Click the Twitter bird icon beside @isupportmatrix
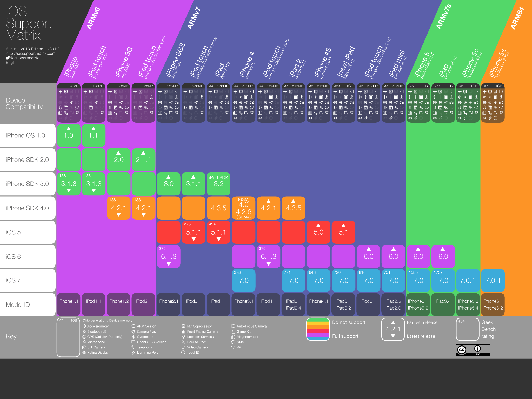This screenshot has width=532, height=399. 8,58
